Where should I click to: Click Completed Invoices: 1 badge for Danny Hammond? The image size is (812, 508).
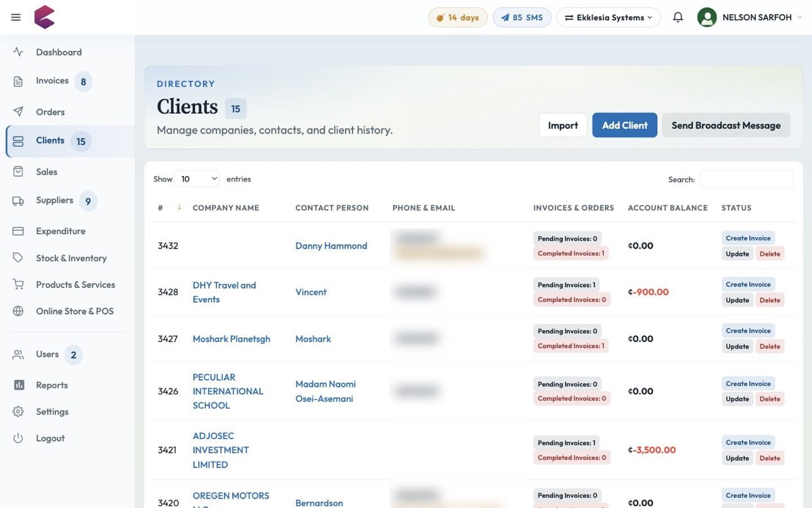[571, 253]
